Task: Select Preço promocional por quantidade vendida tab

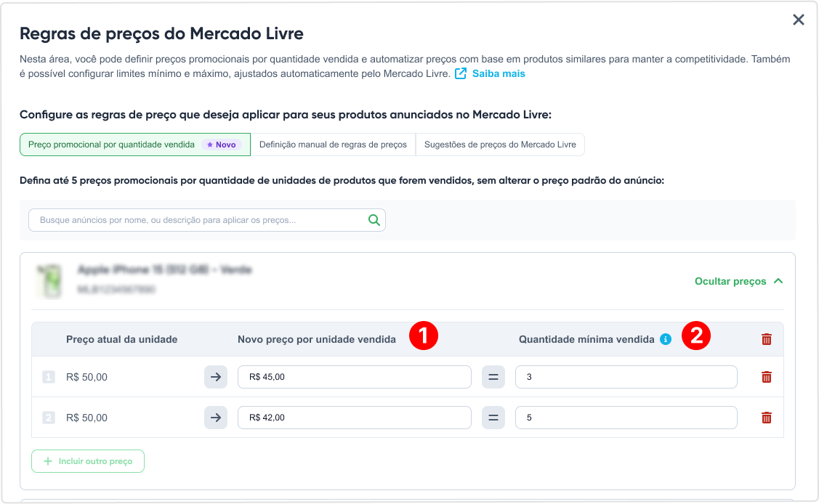Action: tap(135, 145)
